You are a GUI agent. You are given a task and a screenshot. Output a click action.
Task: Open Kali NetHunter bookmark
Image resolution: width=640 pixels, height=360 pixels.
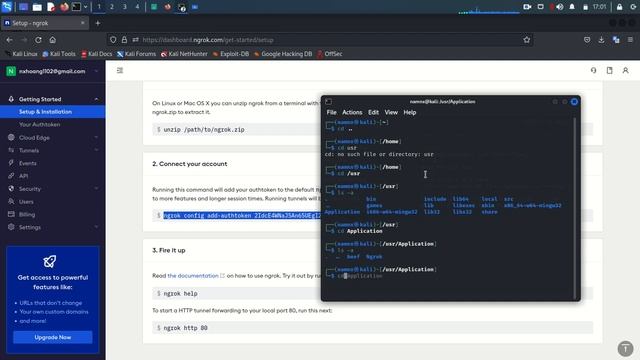tap(184, 54)
